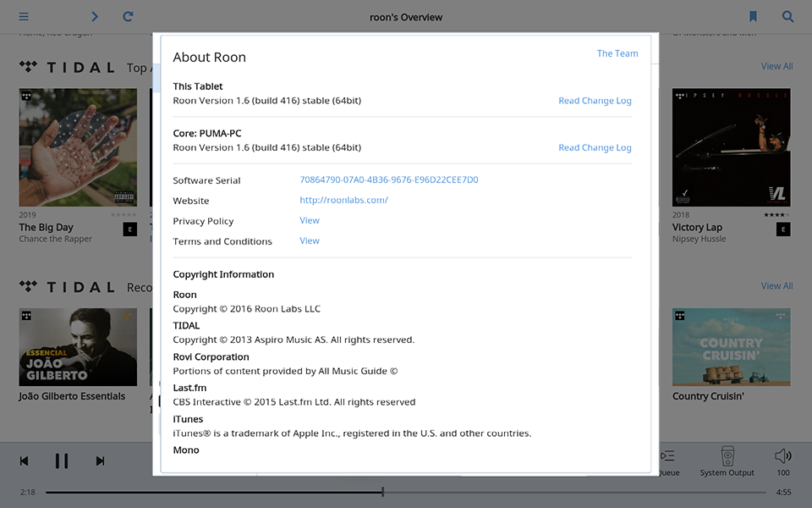812x508 pixels.
Task: View the Privacy Policy
Action: [x=310, y=220]
